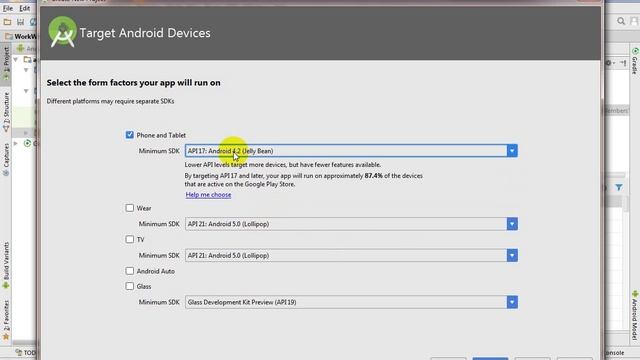Tick the Glass form factor checkbox
The height and width of the screenshot is (360, 640).
pyautogui.click(x=129, y=286)
